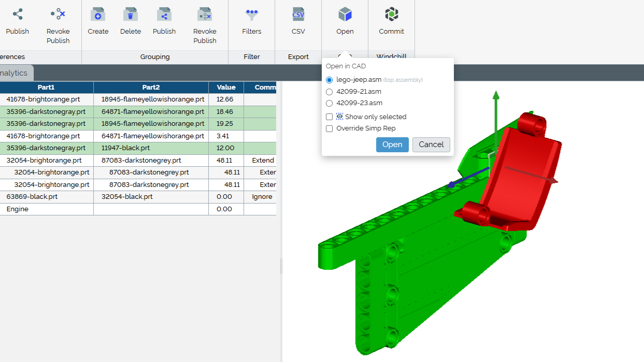Enable the Show only selected checkbox
Viewport: 644px width, 362px height.
330,117
